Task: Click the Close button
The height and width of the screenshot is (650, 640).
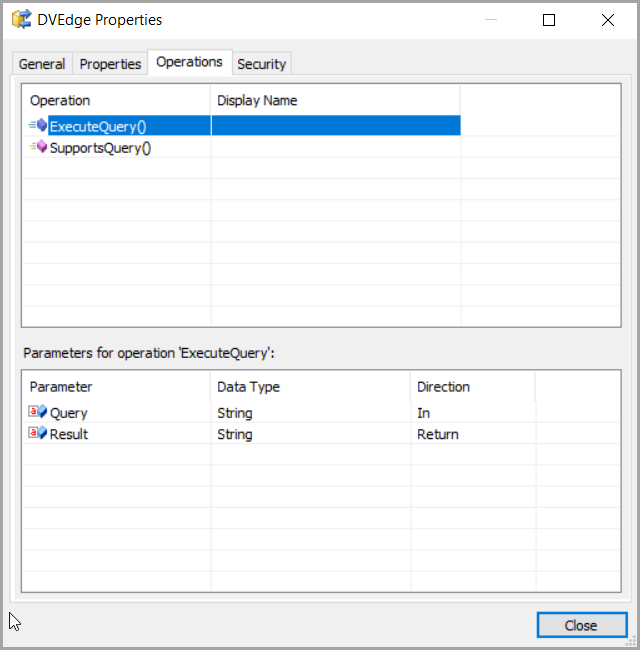Action: (582, 625)
